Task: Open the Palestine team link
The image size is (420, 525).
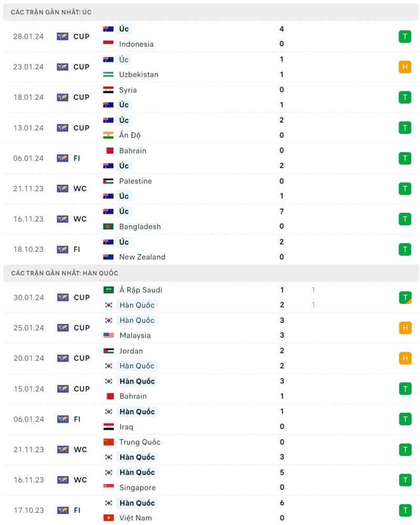Action: pos(135,181)
